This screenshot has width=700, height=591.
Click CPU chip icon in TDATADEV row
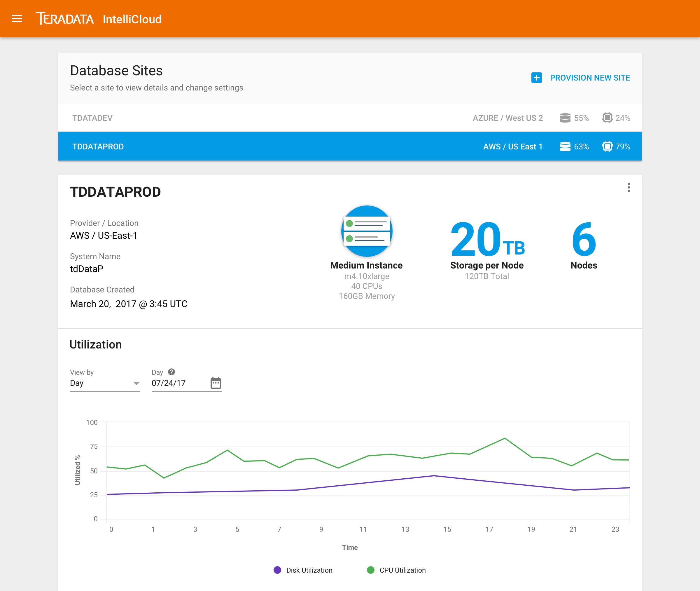(x=607, y=118)
